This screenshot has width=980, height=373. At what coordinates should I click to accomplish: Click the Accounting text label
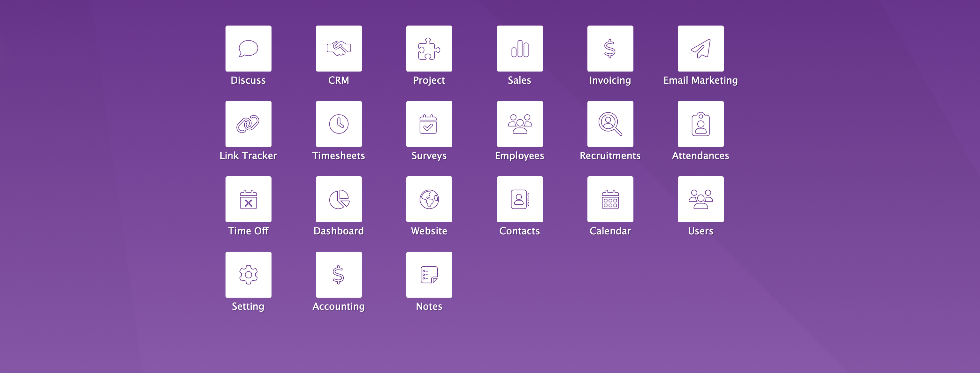pyautogui.click(x=339, y=307)
